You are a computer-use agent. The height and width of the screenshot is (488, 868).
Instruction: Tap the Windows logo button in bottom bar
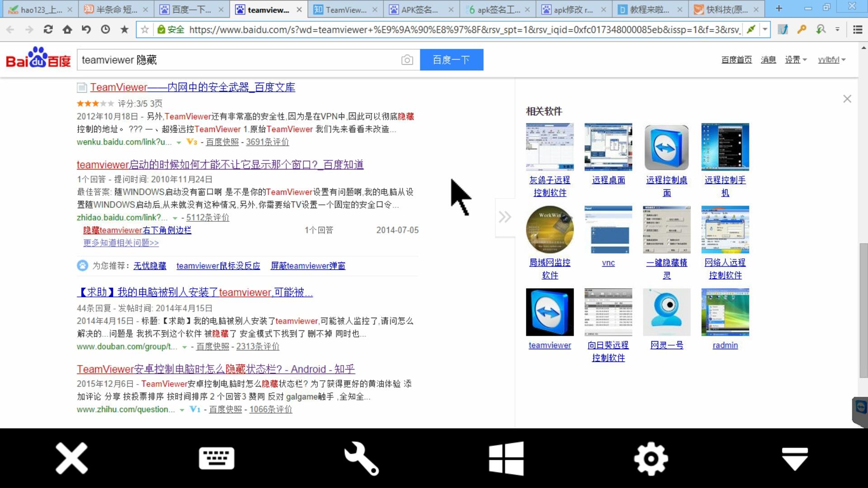(x=506, y=458)
